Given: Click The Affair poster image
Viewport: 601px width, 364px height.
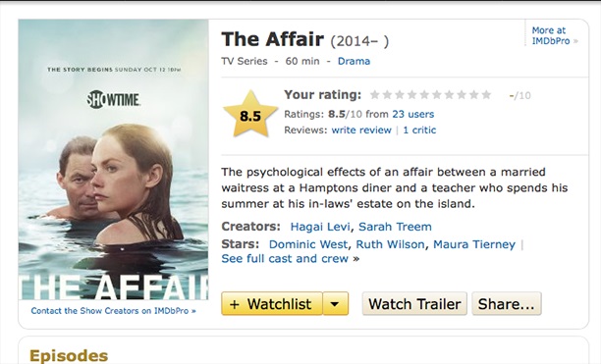Looking at the screenshot, I should pos(113,160).
